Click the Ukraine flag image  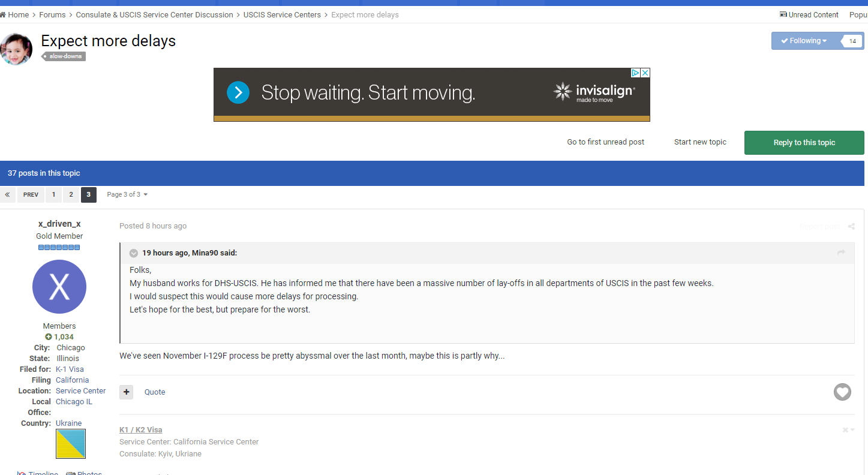(x=70, y=444)
